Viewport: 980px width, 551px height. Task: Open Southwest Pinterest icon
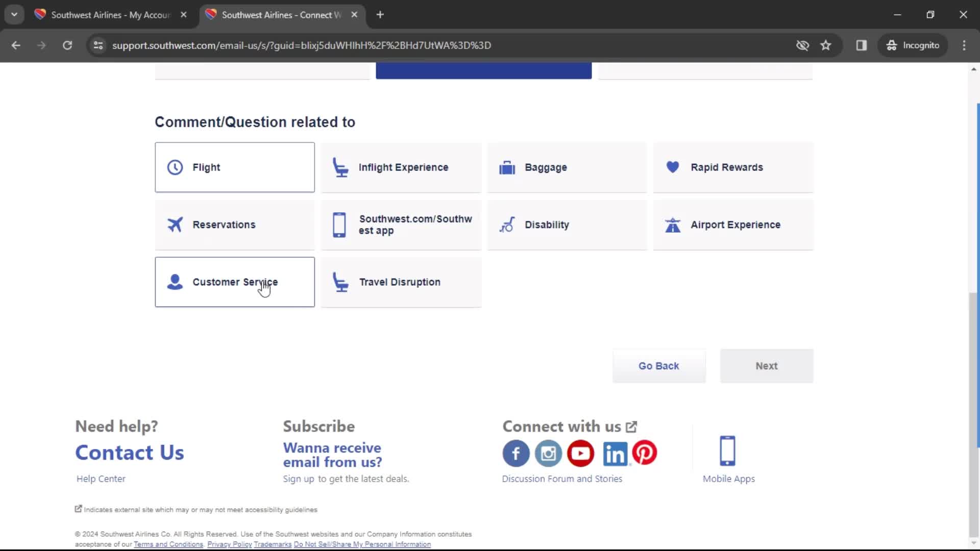tap(645, 453)
